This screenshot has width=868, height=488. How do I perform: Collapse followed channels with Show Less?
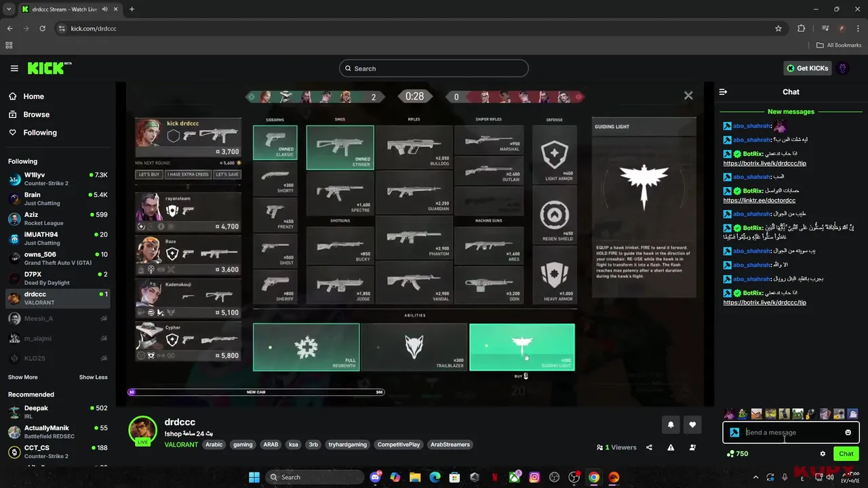94,377
